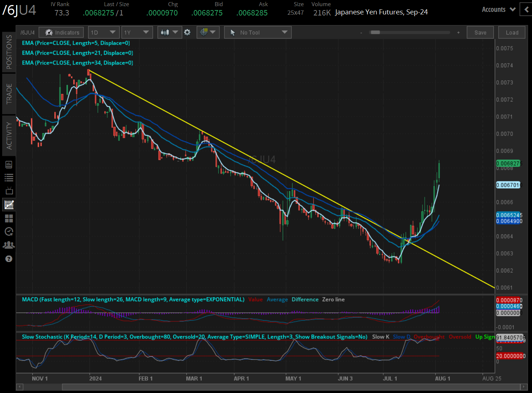The width and height of the screenshot is (532, 393).
Task: Click the help question mark icon
Action: click(9, 259)
